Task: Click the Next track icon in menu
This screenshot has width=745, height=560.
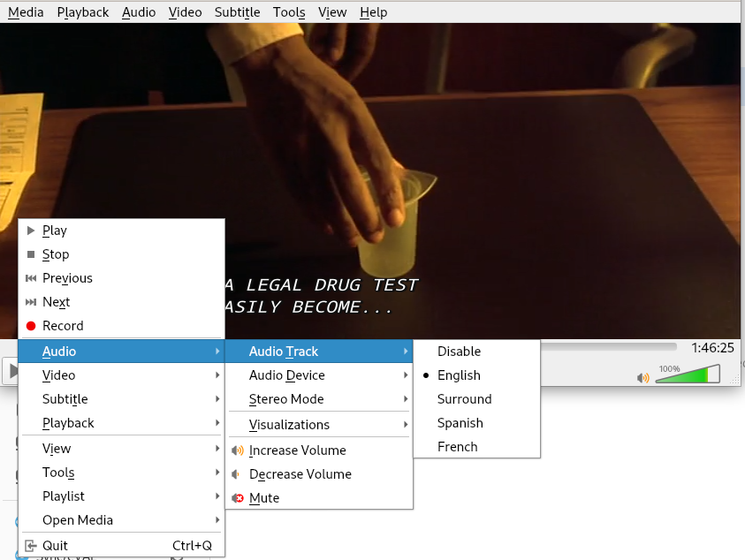Action: 31,302
